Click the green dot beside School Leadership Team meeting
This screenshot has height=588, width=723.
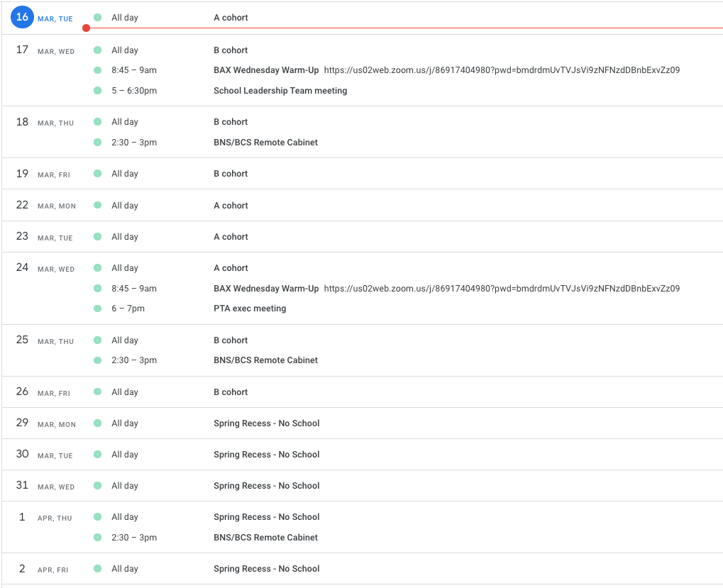97,90
